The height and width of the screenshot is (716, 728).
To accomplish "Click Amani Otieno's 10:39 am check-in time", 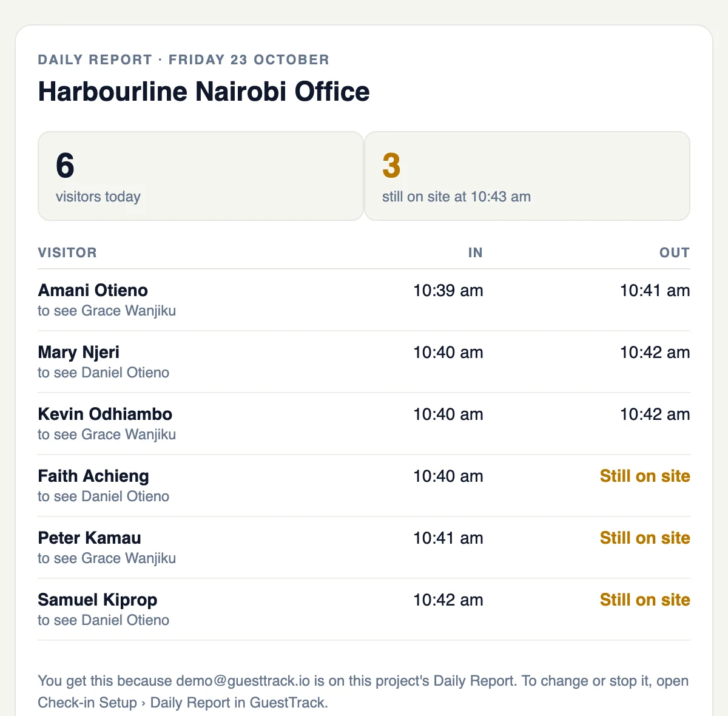I will coord(448,290).
